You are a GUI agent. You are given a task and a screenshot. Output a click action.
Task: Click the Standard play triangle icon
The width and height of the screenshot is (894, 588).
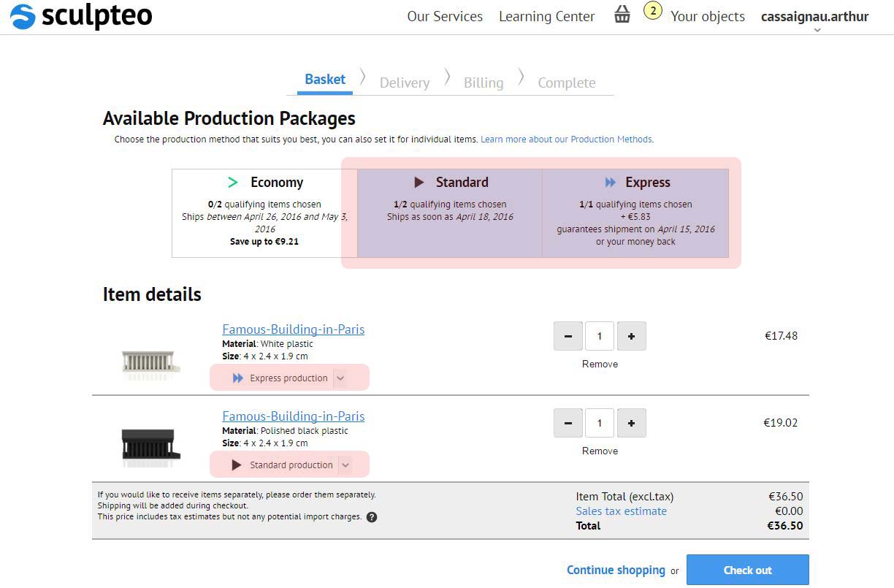point(419,183)
